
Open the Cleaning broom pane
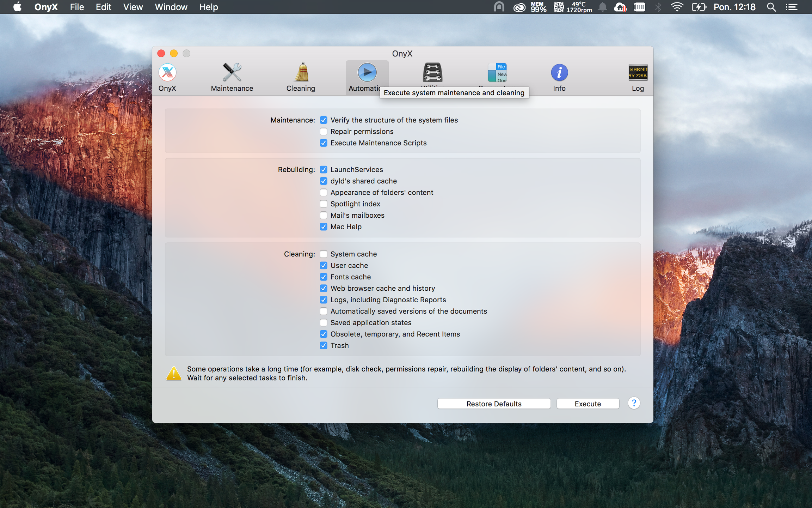(301, 77)
